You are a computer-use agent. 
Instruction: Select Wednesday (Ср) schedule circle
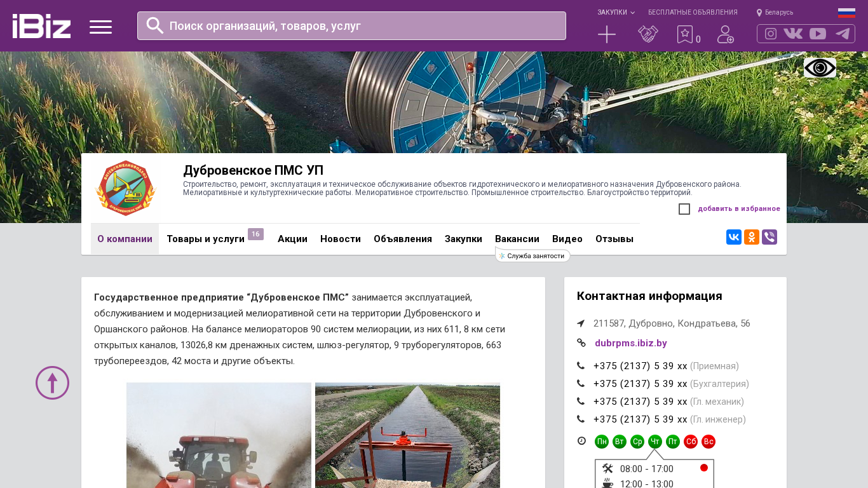pos(637,442)
